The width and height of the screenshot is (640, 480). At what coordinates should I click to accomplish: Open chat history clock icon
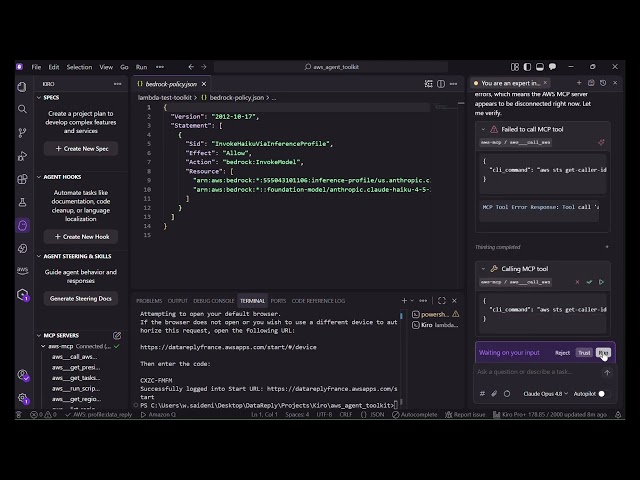pos(603,83)
